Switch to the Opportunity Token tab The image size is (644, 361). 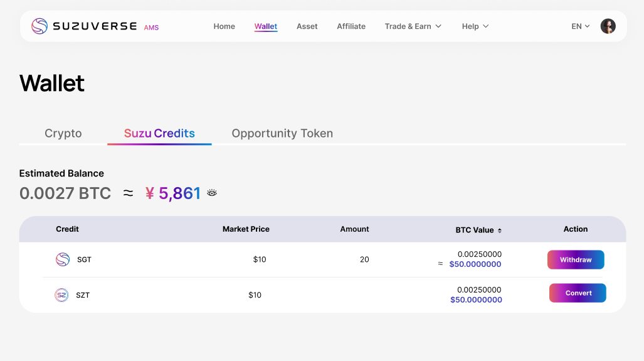coord(282,133)
